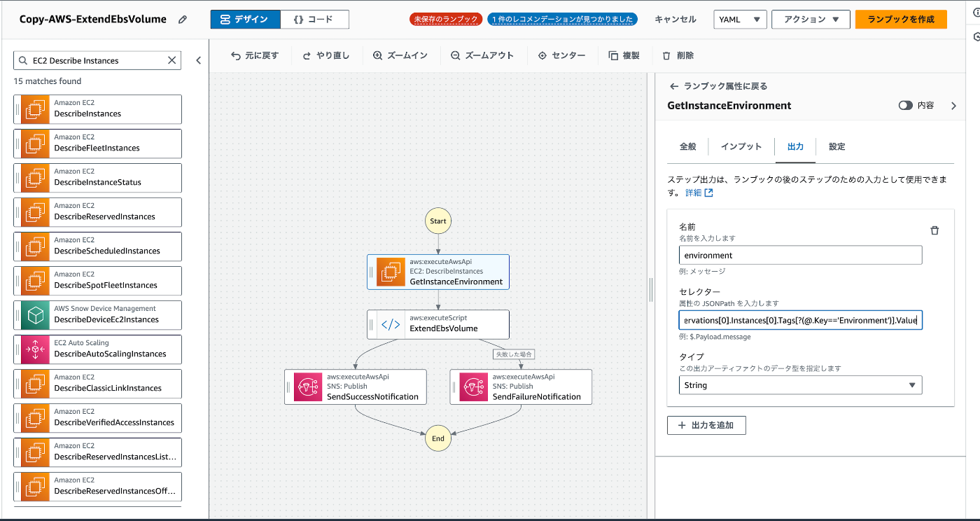
Task: Duplicate the step with 複製 button
Action: coord(624,55)
